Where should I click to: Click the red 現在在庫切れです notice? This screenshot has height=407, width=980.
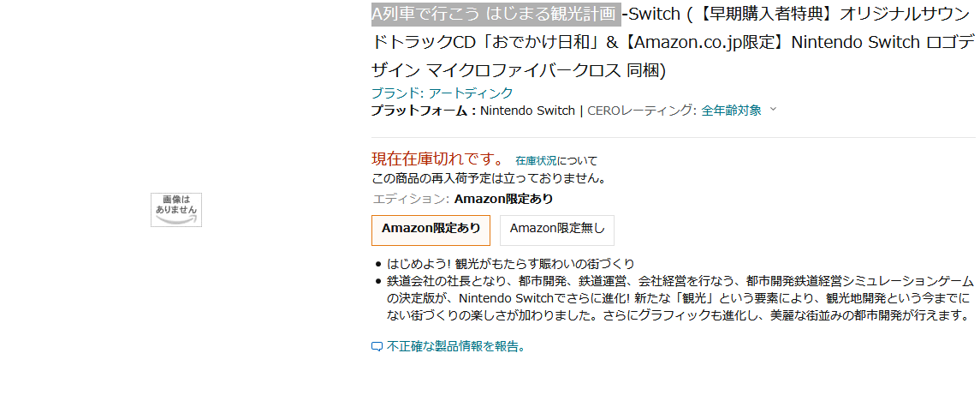coord(438,159)
